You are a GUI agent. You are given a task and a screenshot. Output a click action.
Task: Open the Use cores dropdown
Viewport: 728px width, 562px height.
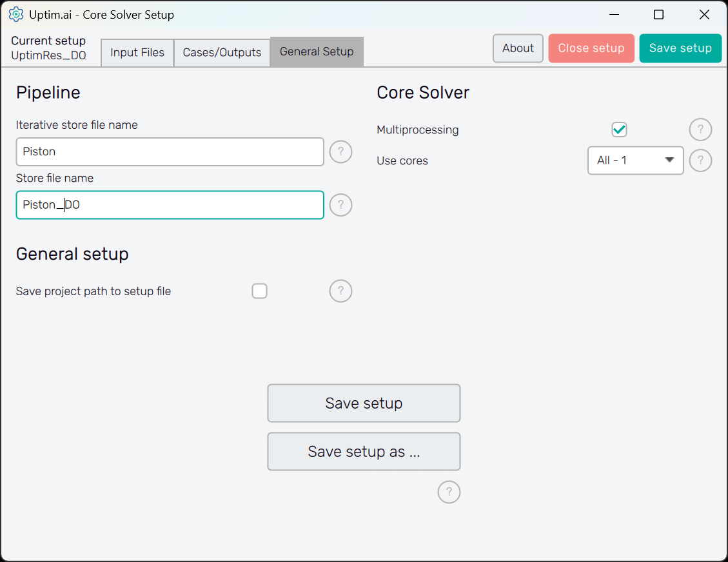[x=635, y=160]
